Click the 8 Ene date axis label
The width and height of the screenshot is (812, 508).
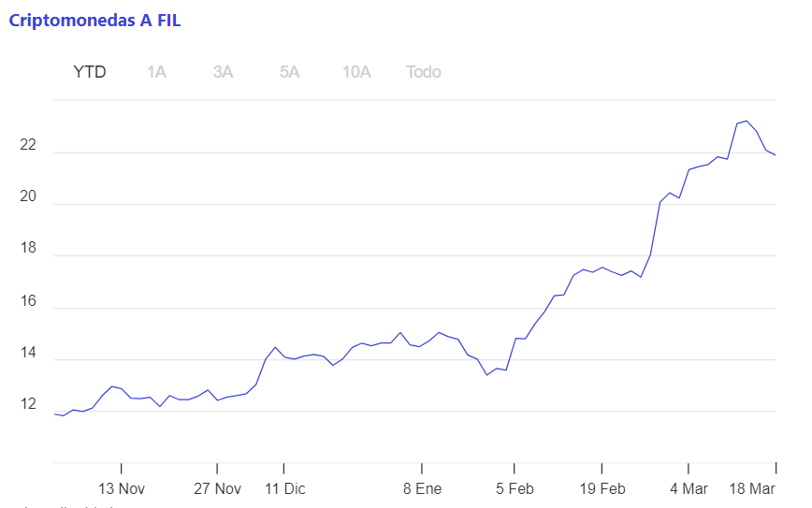point(422,488)
